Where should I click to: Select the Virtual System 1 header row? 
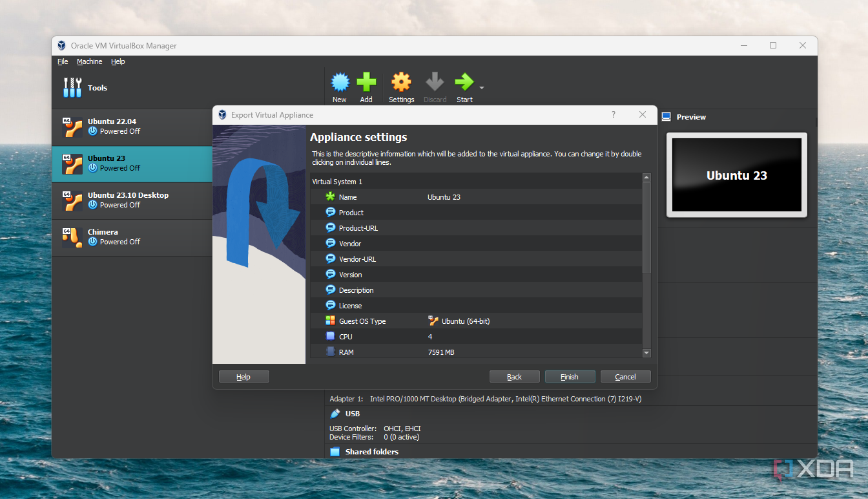(x=476, y=182)
